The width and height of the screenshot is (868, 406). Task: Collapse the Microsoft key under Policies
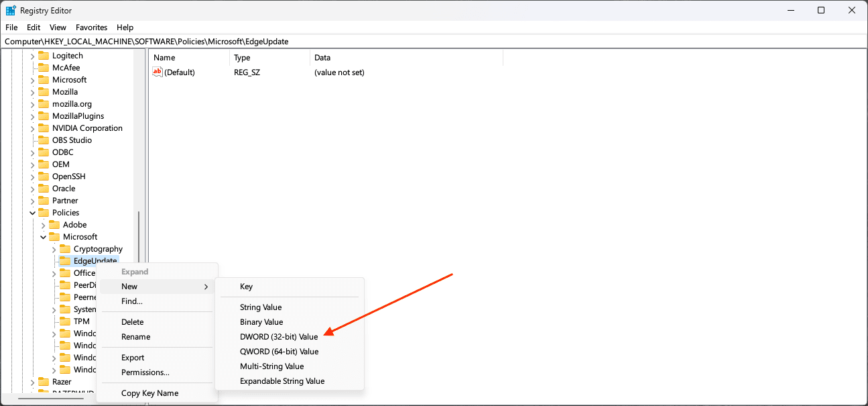point(44,237)
